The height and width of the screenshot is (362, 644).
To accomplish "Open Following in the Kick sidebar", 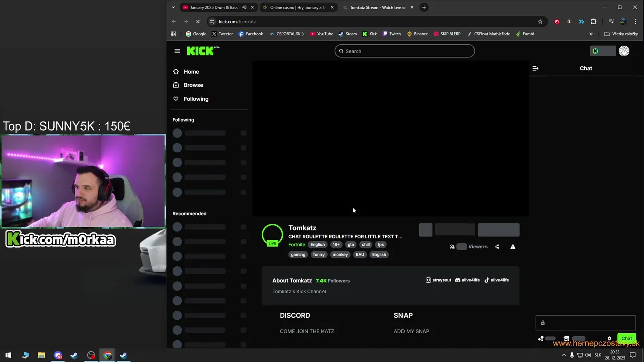I will [x=191, y=99].
